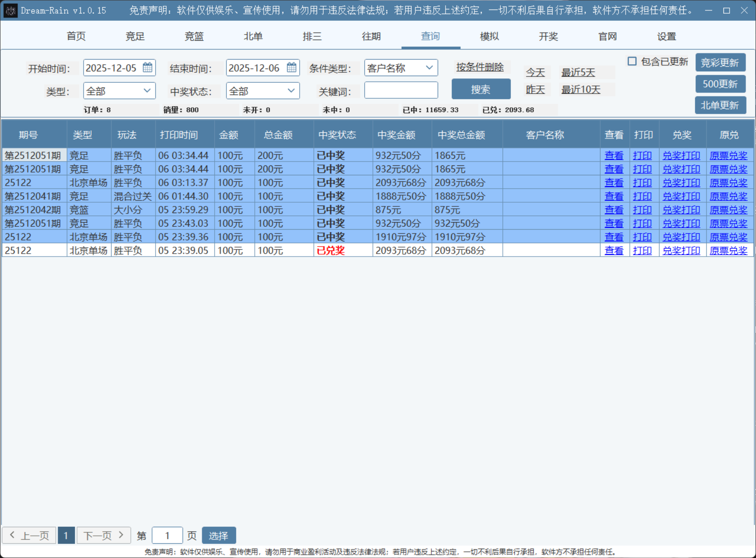Screen dimensions: 756x558
Task: Click the page number input box
Action: point(167,535)
